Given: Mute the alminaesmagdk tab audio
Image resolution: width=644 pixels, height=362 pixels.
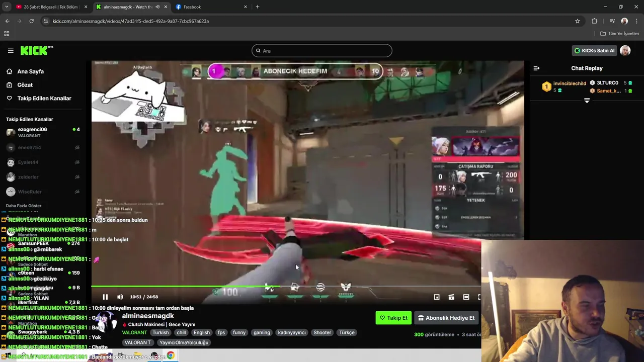Looking at the screenshot, I should pyautogui.click(x=158, y=7).
